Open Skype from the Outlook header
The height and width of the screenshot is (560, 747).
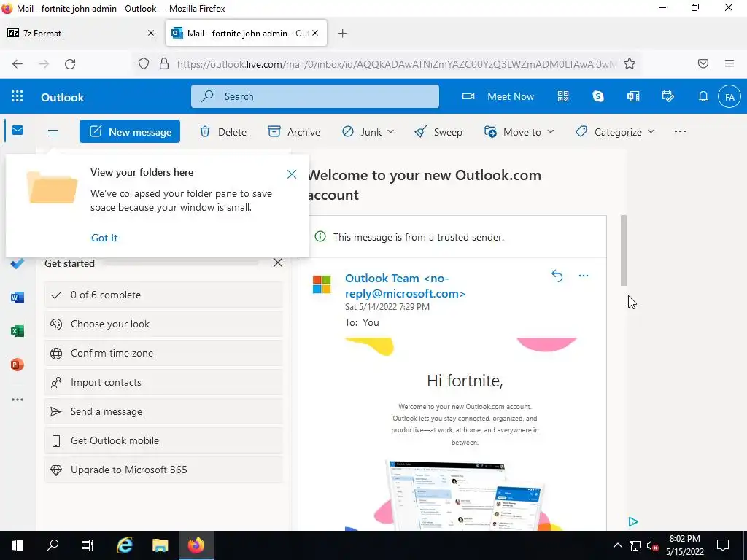pyautogui.click(x=598, y=96)
